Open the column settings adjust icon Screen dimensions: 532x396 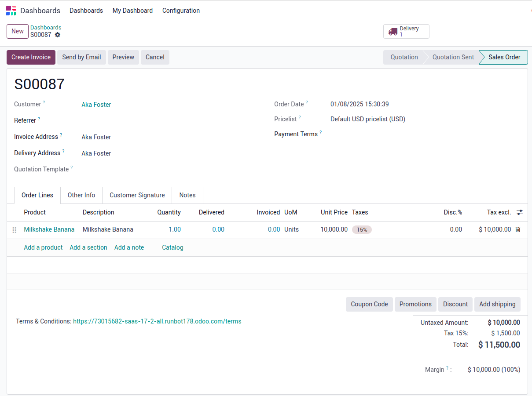coord(520,212)
